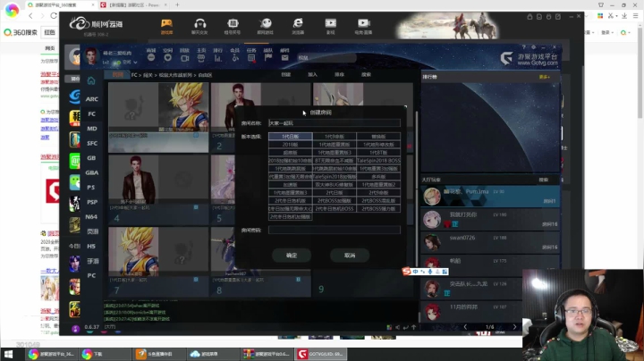644x361 pixels.
Task: Open the team flag icon in Gotvg toolbar
Action: coord(267,55)
